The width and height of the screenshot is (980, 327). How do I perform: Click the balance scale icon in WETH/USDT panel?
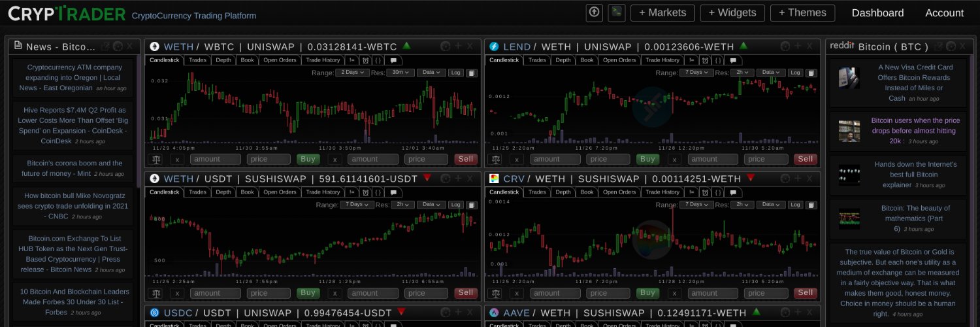(155, 293)
